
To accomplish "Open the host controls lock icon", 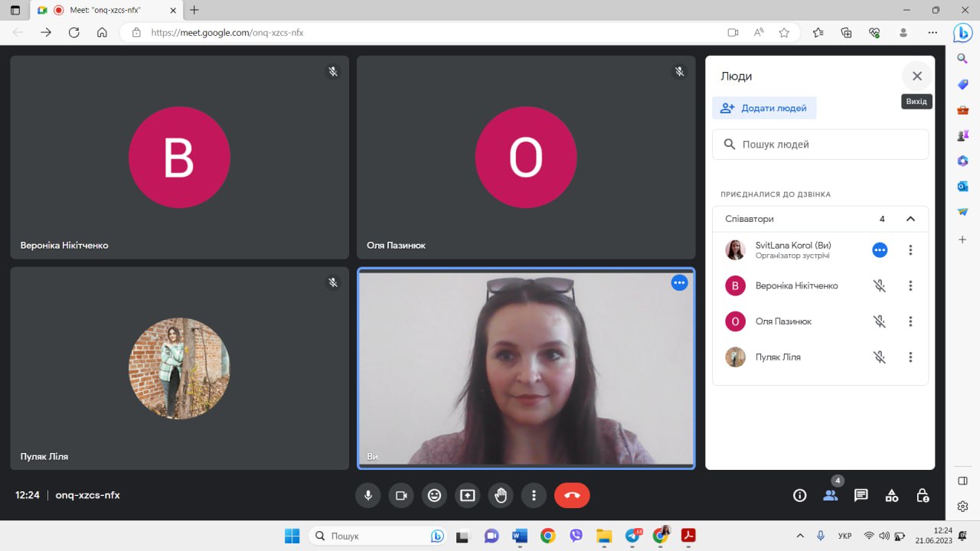I will tap(923, 495).
